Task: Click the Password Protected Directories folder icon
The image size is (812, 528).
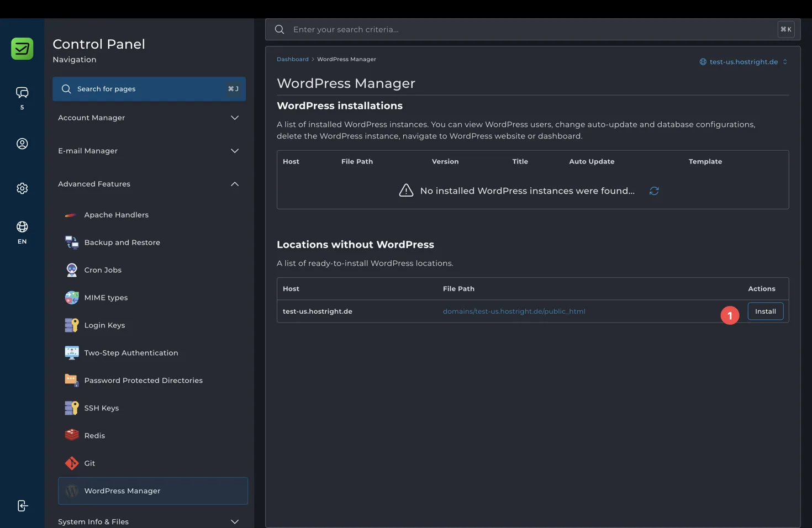Action: pyautogui.click(x=71, y=381)
